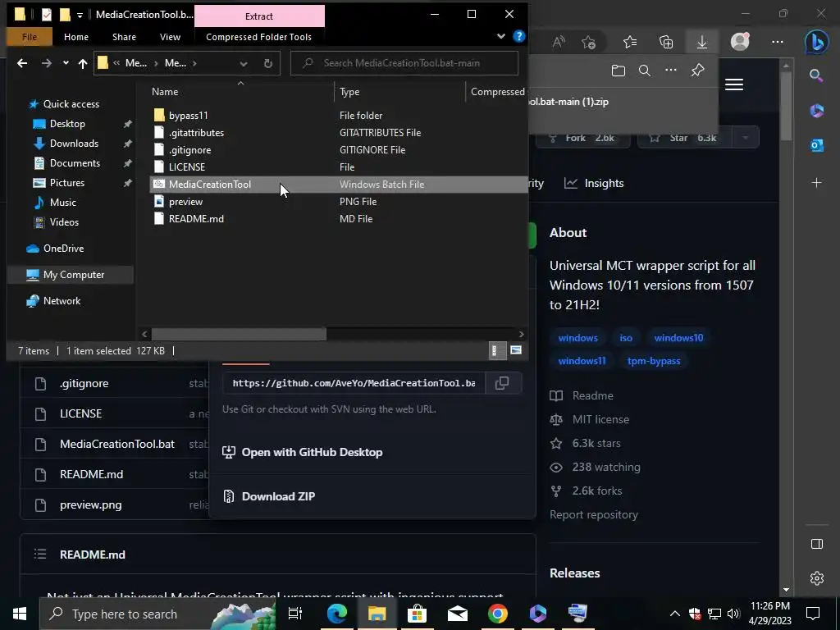This screenshot has width=840, height=630.
Task: Open File Explorer help question mark
Action: (518, 36)
